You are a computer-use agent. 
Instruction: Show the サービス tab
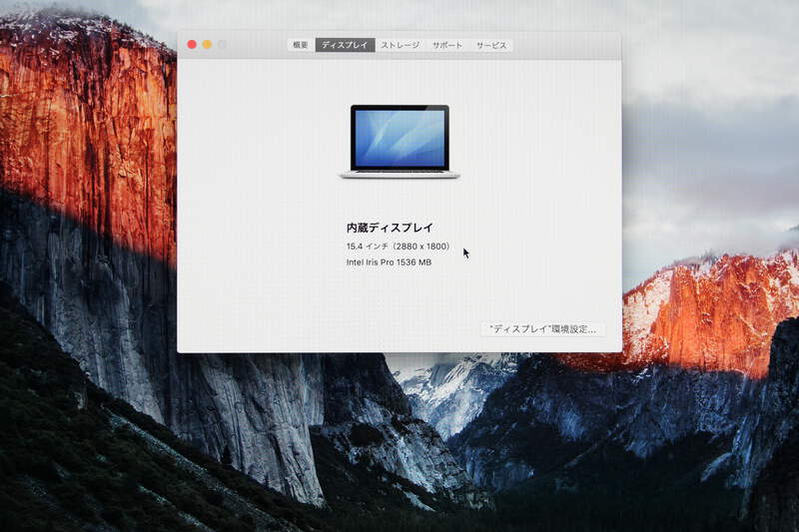pyautogui.click(x=491, y=45)
